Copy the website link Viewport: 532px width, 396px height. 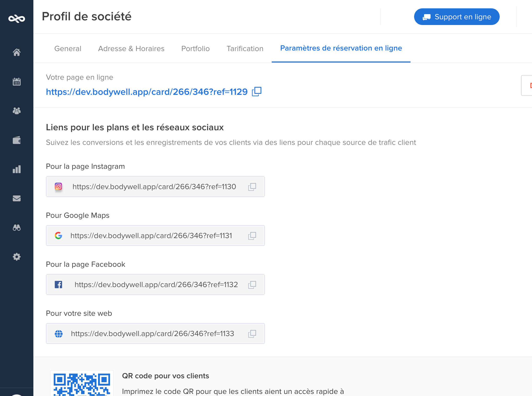(252, 333)
